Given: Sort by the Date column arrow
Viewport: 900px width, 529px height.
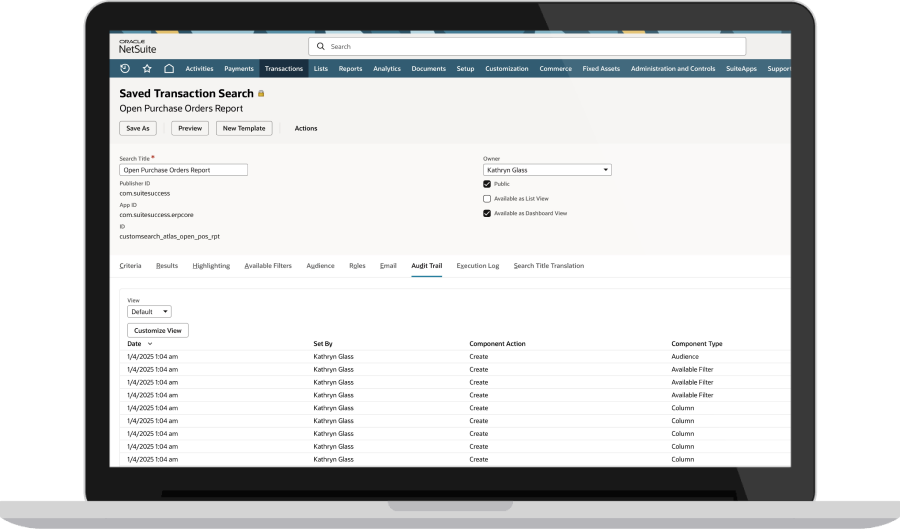Looking at the screenshot, I should point(150,344).
